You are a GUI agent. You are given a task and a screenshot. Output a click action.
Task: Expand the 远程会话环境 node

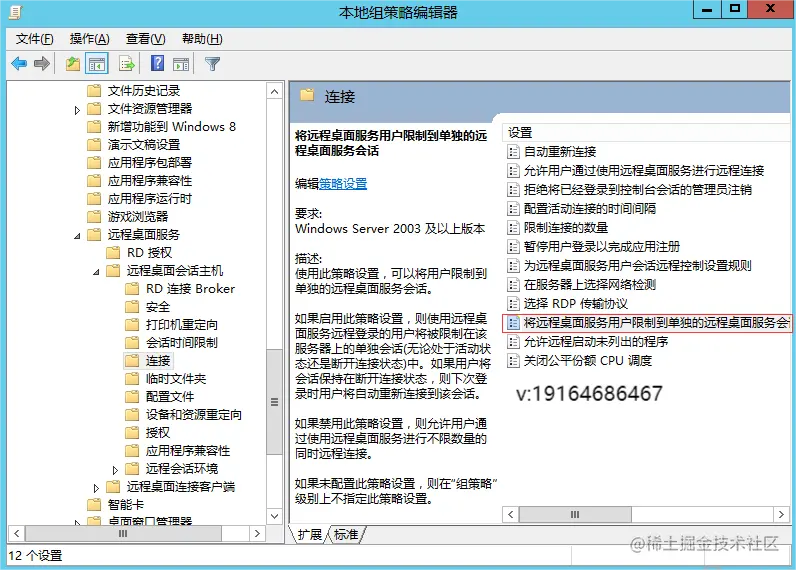click(x=115, y=470)
